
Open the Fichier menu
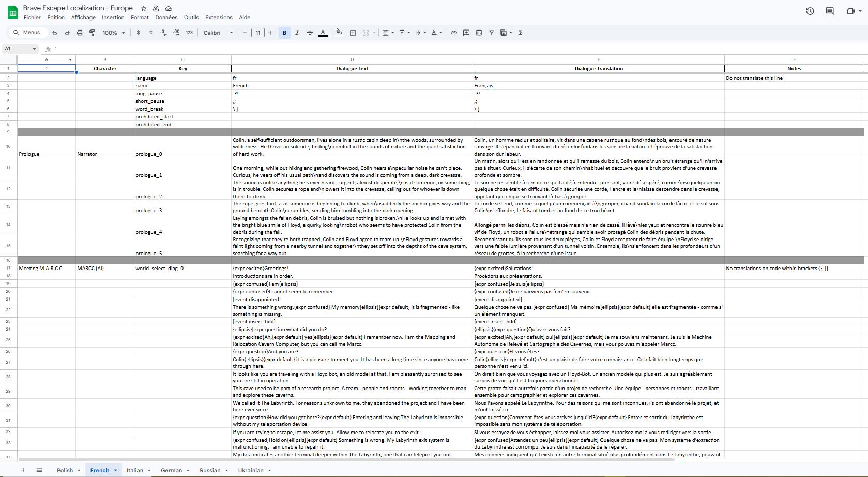(x=32, y=17)
